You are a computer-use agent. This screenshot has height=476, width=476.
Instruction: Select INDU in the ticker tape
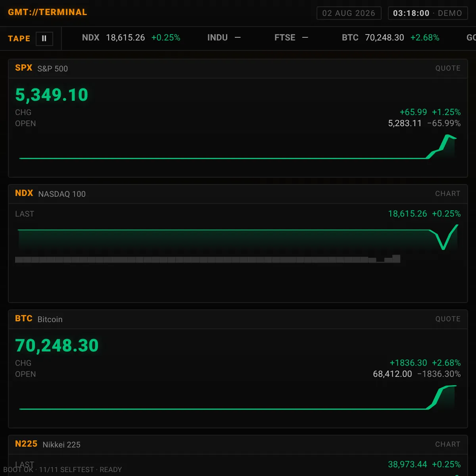(224, 38)
